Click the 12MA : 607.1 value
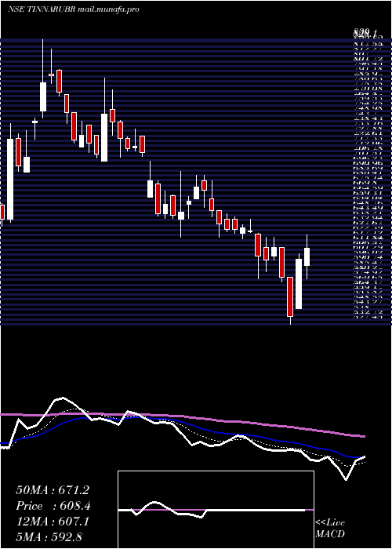392x549 pixels. click(x=53, y=522)
